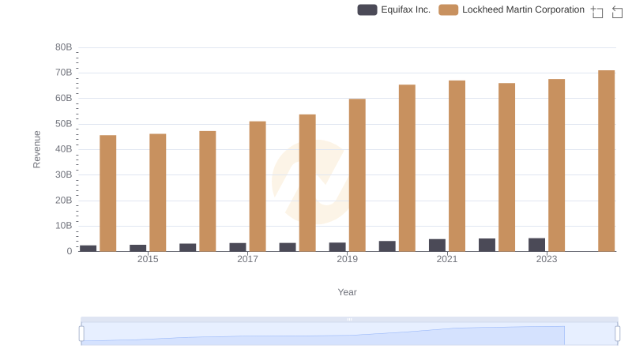Click the data zoom top move bar
Screen dimensions: 632x364
[349, 319]
